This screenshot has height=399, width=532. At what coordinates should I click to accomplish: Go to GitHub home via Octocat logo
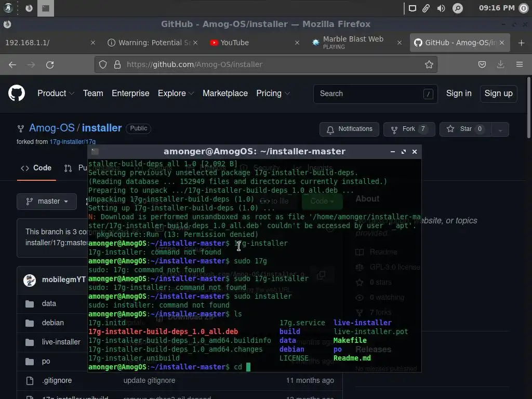pos(17,94)
